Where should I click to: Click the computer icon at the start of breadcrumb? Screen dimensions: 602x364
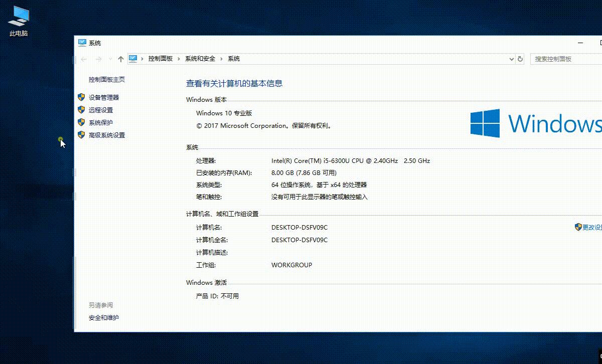[x=133, y=59]
